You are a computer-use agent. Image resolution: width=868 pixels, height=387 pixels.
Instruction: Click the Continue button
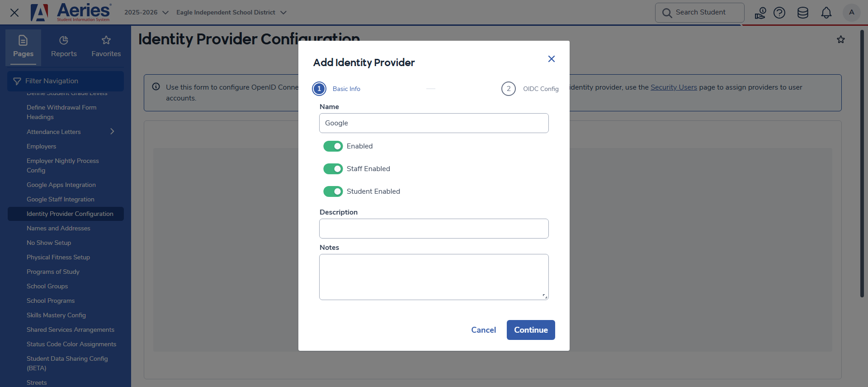click(530, 330)
